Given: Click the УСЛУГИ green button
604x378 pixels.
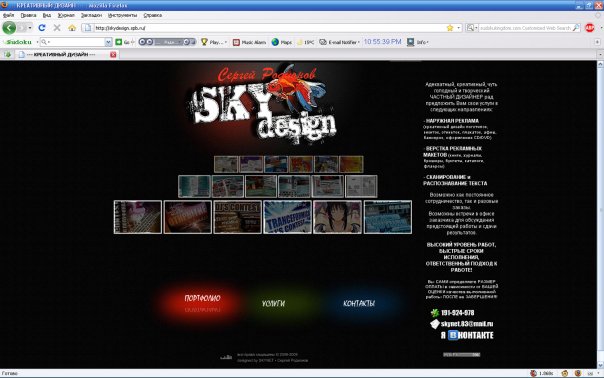Looking at the screenshot, I should pyautogui.click(x=273, y=303).
